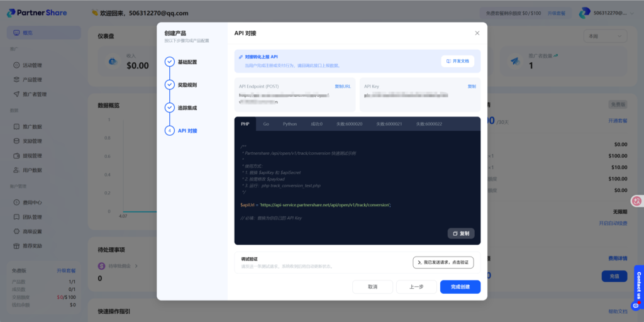
Task: Click 我已发送请求，点击验证 button
Action: 443,262
